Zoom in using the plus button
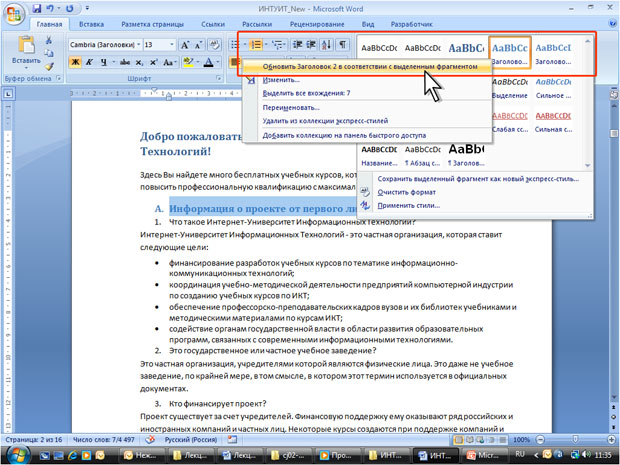The width and height of the screenshot is (620, 465). click(611, 440)
